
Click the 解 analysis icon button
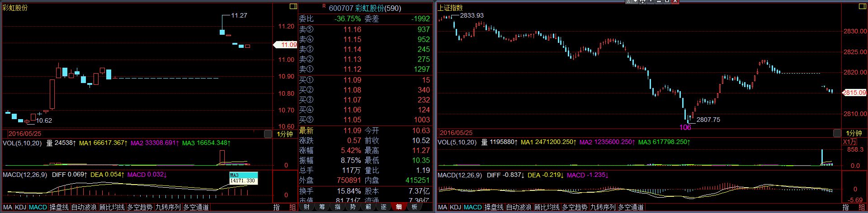[x=368, y=207]
